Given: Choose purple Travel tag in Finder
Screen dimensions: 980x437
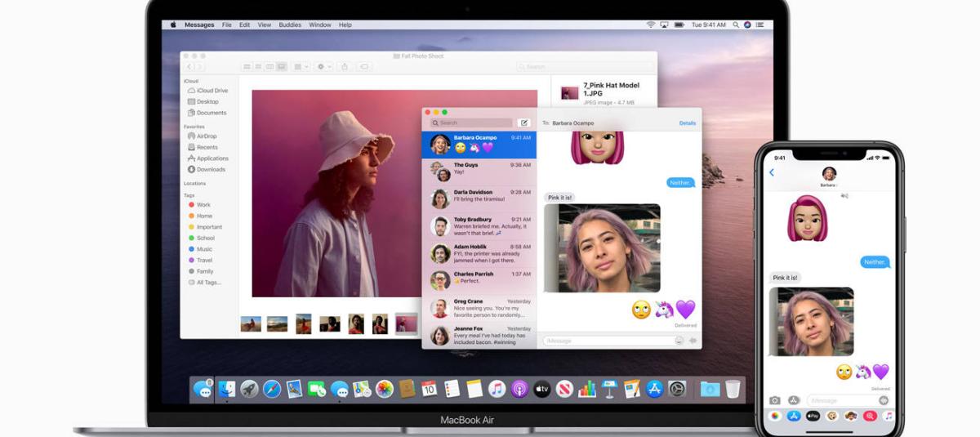Looking at the screenshot, I should click(200, 261).
